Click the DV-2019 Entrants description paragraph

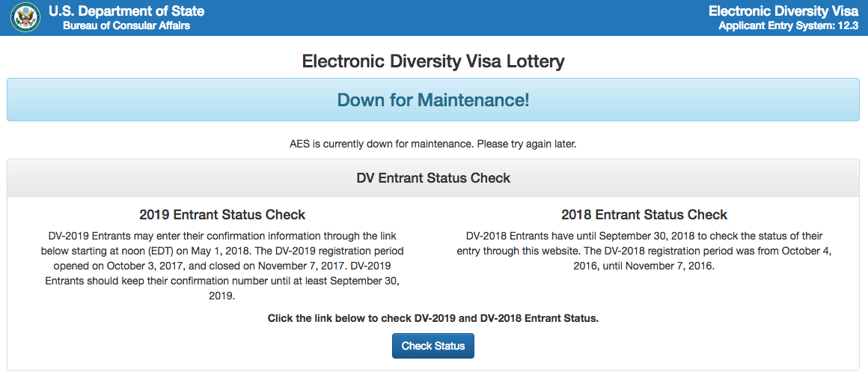point(222,266)
